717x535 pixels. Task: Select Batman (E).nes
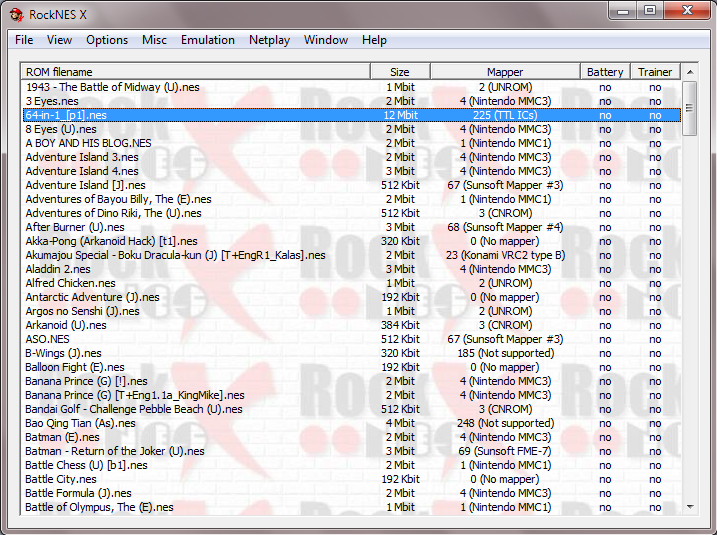click(62, 437)
